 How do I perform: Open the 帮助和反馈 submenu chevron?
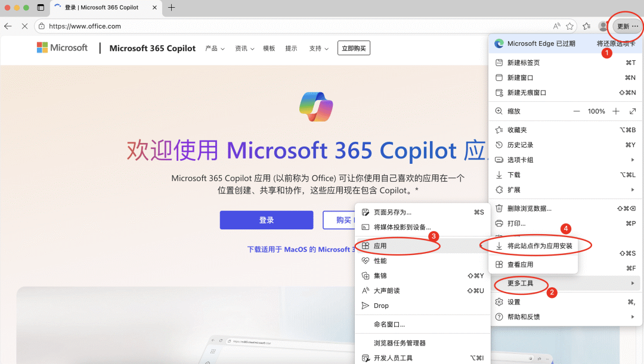632,317
